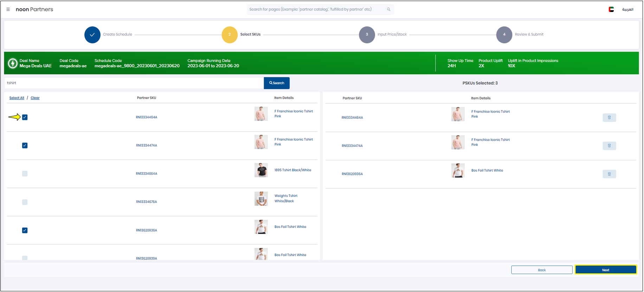Open selected-list thumbnail for RN13620936A
644x292 pixels.
click(x=458, y=171)
